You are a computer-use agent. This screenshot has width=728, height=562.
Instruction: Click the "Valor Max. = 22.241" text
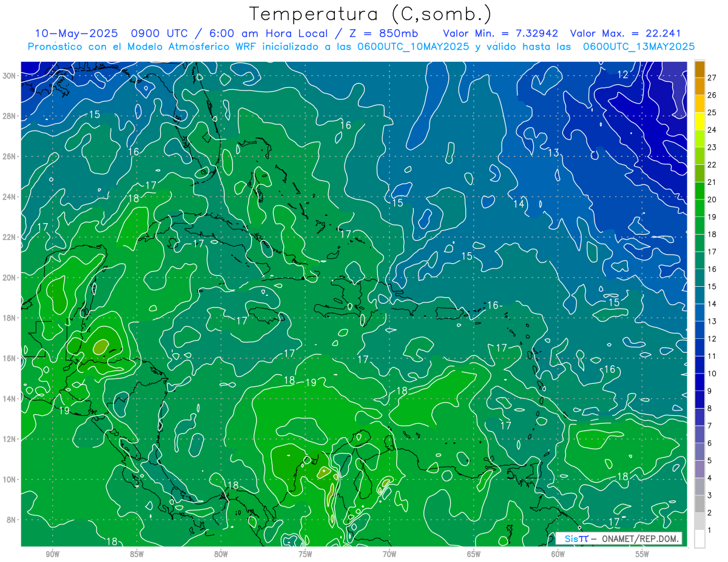coord(625,33)
